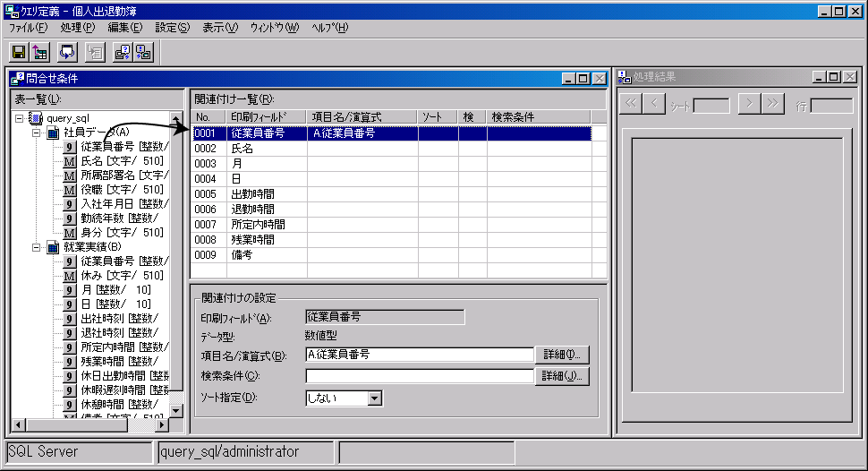The width and height of the screenshot is (868, 471).
Task: Open the 表示(V) menu
Action: (x=220, y=28)
